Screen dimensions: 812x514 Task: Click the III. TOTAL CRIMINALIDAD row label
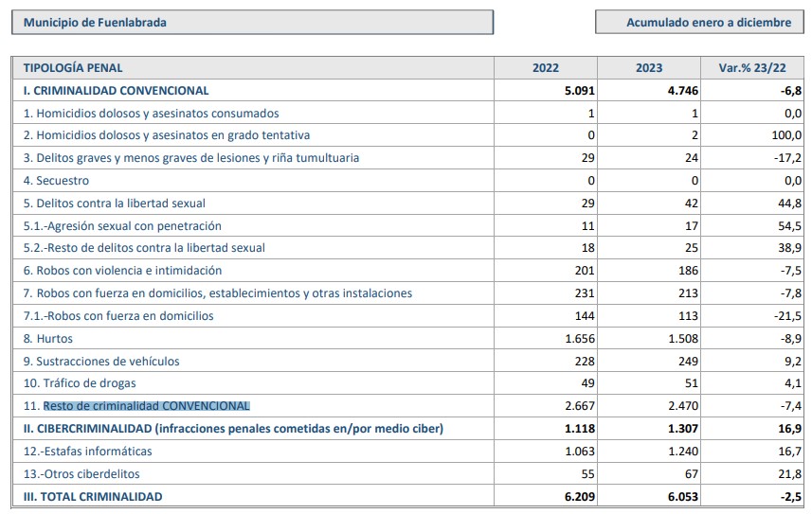pos(93,496)
